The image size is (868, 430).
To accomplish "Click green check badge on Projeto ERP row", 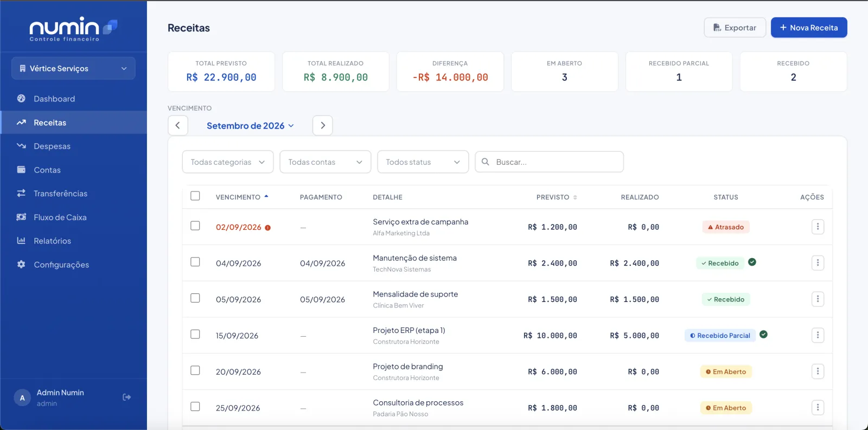I will (x=763, y=335).
